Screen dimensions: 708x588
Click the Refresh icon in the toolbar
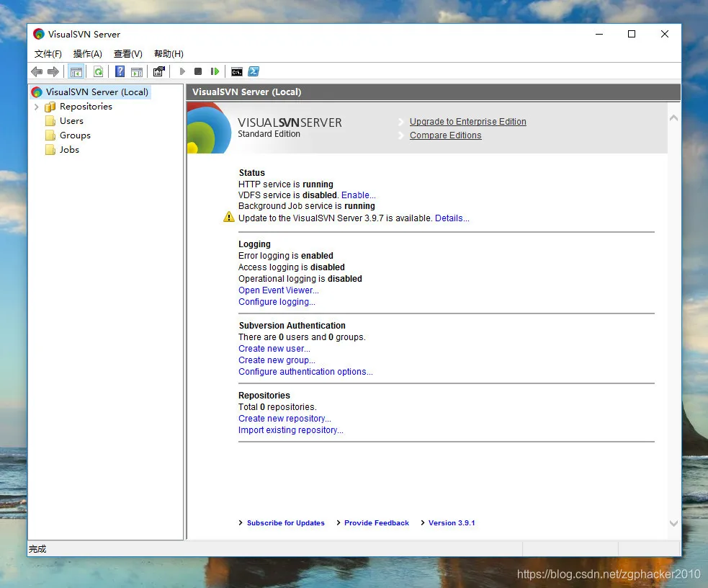(x=98, y=71)
